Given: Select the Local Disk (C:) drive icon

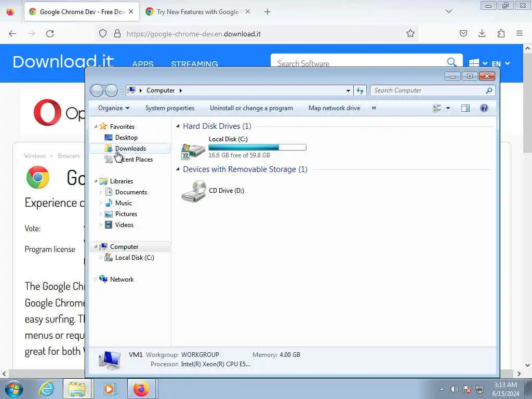Looking at the screenshot, I should [x=193, y=151].
